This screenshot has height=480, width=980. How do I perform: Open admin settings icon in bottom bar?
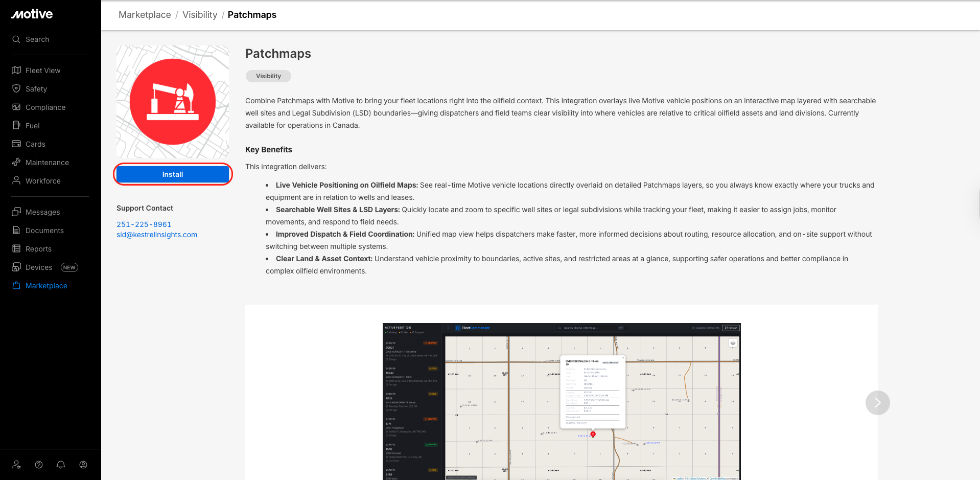pos(16,465)
